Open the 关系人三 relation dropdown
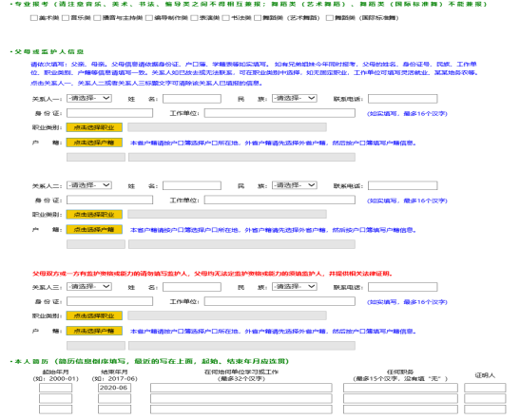This screenshot has width=520, height=420. [x=89, y=287]
